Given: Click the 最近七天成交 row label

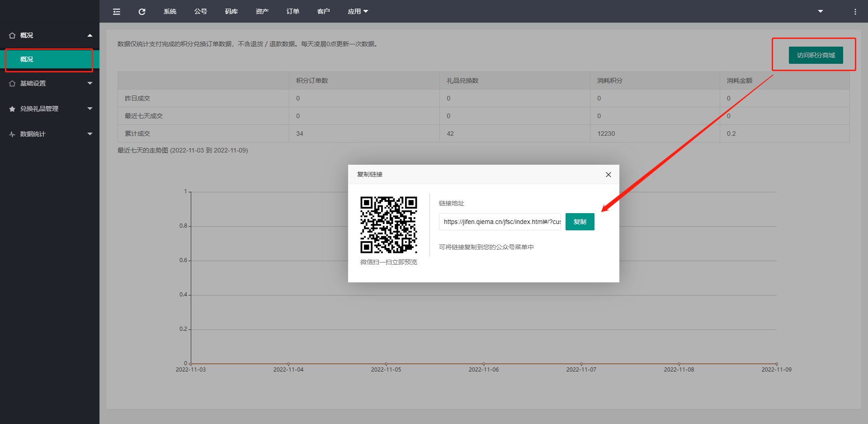Looking at the screenshot, I should coord(144,116).
